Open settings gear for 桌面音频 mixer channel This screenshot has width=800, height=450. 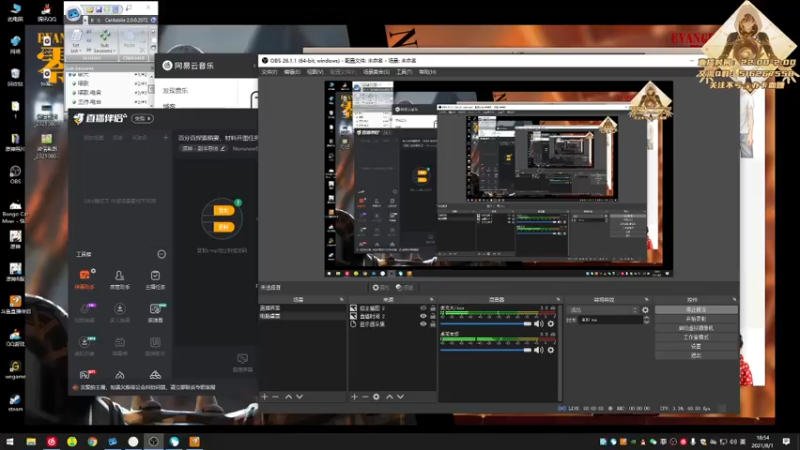[x=551, y=350]
